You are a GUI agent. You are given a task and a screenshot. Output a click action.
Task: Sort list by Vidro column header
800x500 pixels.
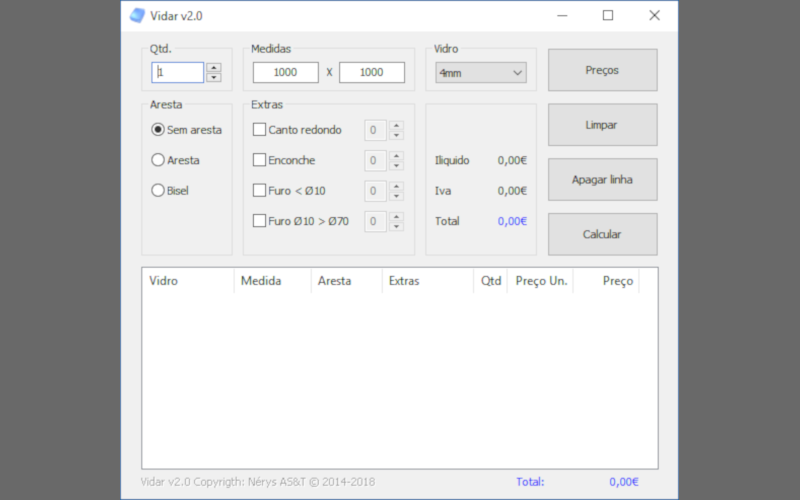187,281
